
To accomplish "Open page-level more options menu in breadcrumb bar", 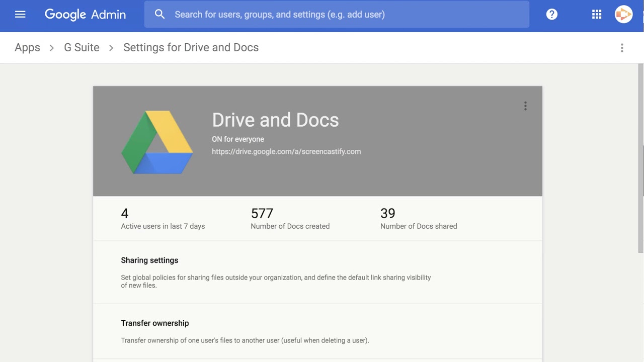I will 622,48.
